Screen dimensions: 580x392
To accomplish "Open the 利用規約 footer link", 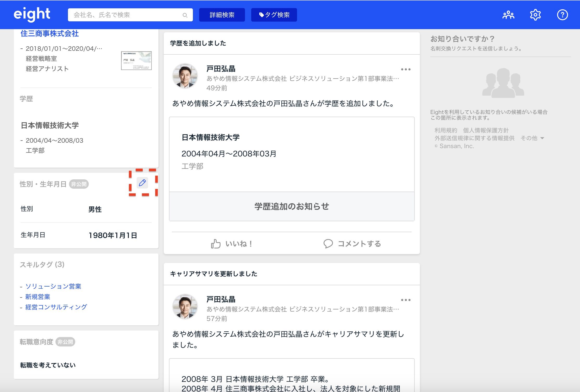I will click(x=446, y=130).
